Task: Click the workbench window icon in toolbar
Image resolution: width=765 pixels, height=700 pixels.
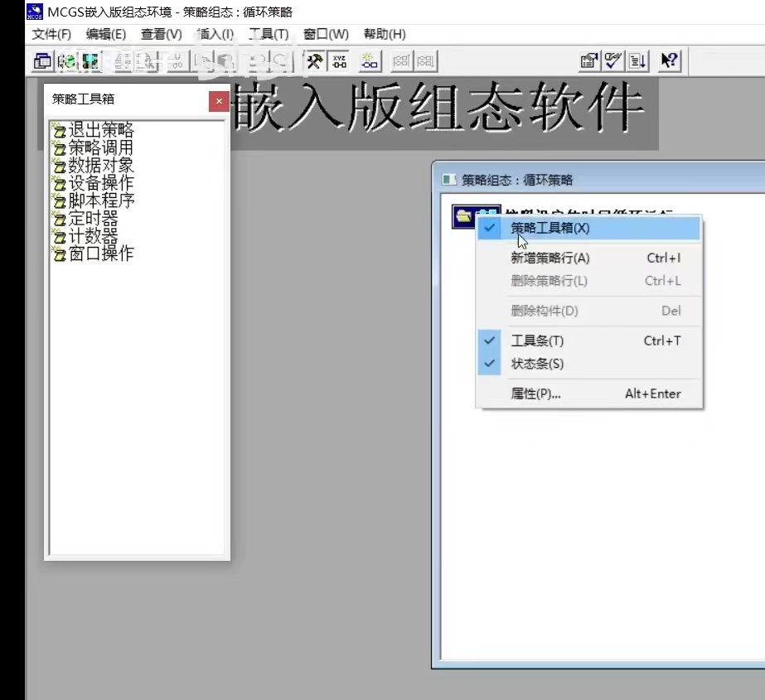Action: point(41,61)
